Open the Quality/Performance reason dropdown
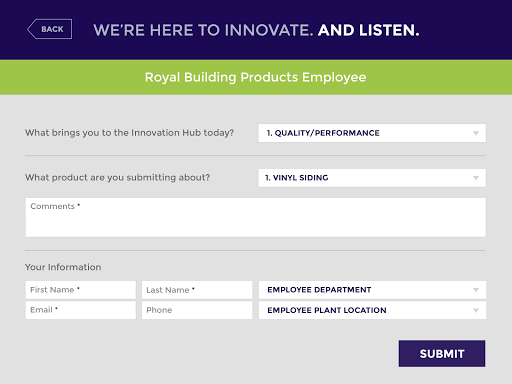The image size is (512, 384). click(372, 133)
